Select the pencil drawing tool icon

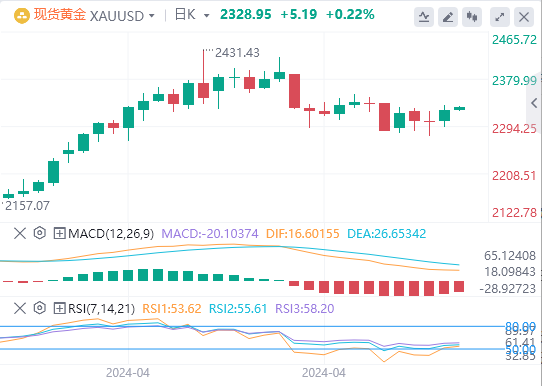point(448,17)
